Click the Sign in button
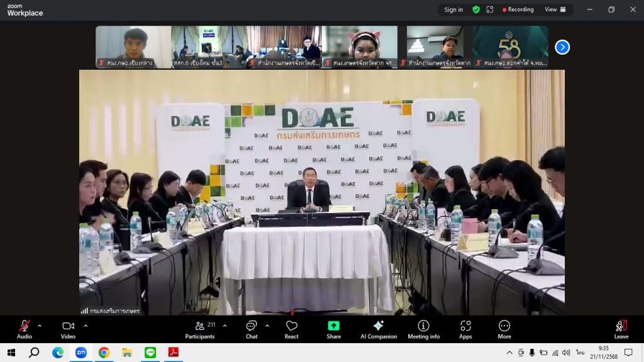Screen dimensions: 644x362 click(453, 9)
